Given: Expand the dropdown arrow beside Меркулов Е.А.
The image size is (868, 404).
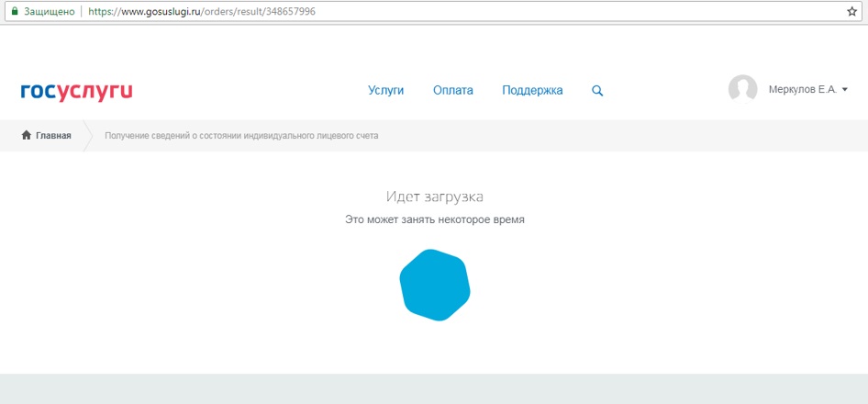Looking at the screenshot, I should click(x=844, y=90).
